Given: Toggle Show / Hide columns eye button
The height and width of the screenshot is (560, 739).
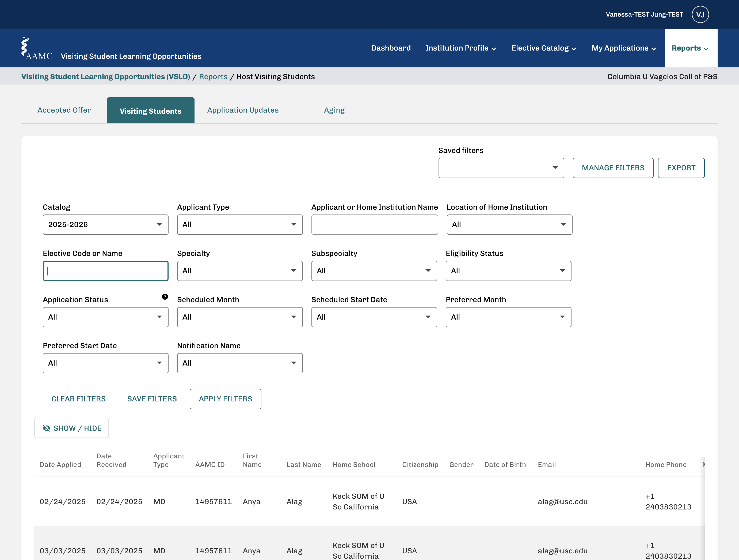Looking at the screenshot, I should [x=71, y=428].
